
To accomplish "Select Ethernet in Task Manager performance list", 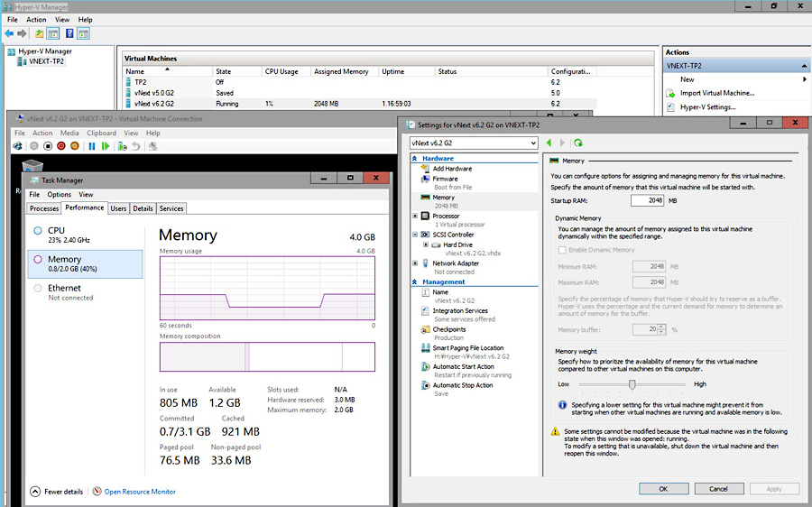I will point(85,292).
